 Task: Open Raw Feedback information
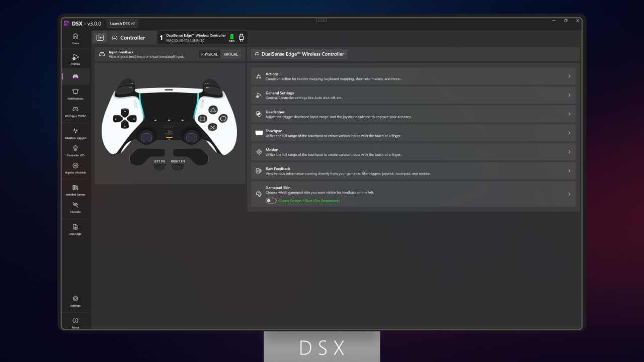click(x=413, y=171)
